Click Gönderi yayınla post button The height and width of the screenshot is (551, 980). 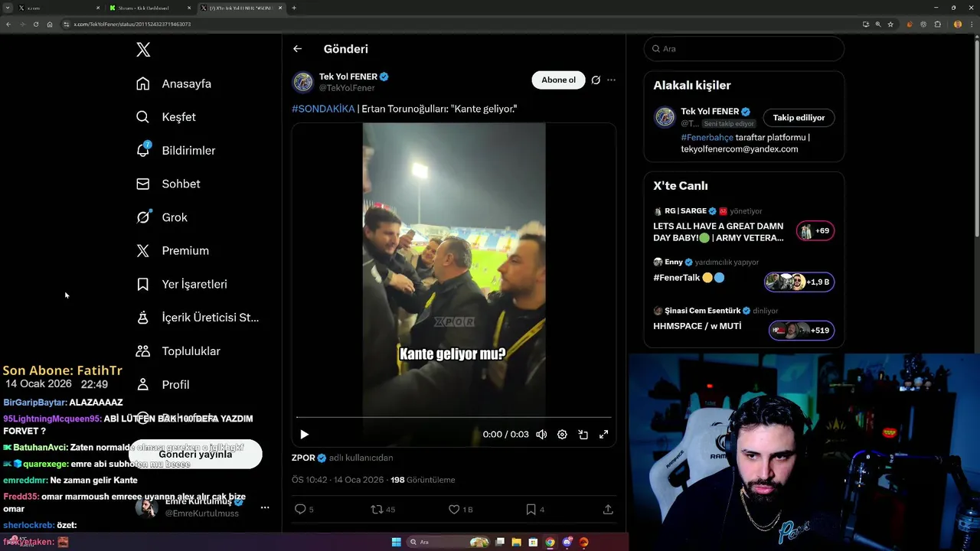(195, 454)
